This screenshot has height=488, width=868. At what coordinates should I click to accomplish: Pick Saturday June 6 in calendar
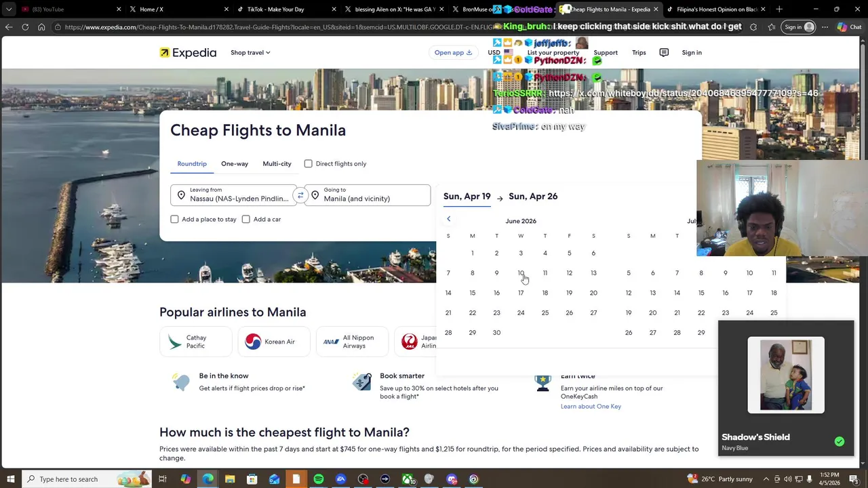pyautogui.click(x=593, y=253)
